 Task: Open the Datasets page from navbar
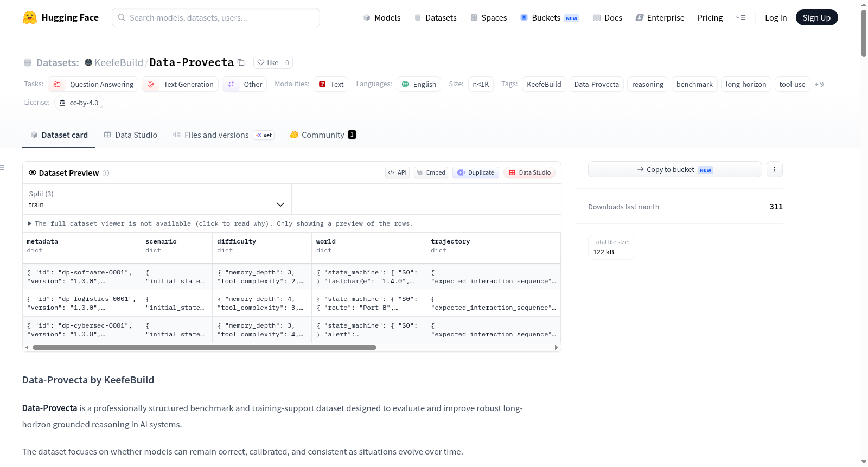point(436,17)
